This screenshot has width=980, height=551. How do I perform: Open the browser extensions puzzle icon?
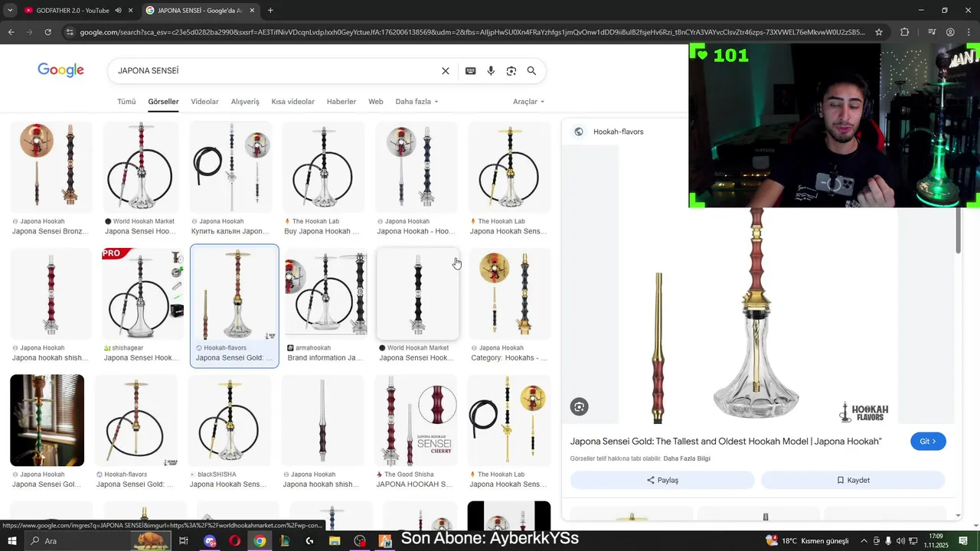click(905, 32)
